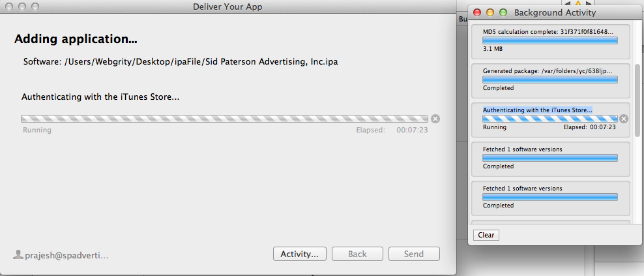Zoom the Background Activity window with green button
Screen dimensions: 644x276
tap(503, 12)
